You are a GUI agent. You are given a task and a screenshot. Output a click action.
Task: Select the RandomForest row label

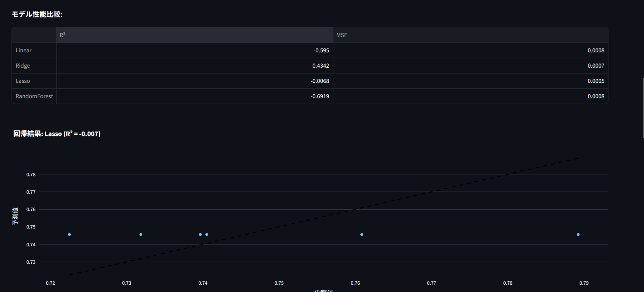point(34,96)
